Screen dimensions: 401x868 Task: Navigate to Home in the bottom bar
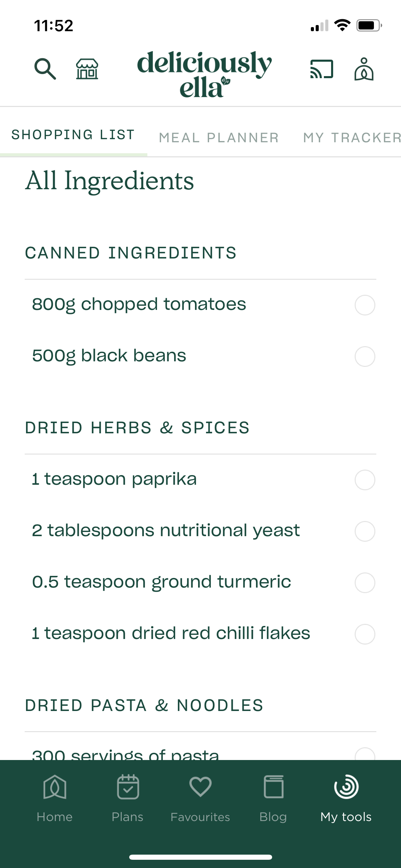coord(55,799)
